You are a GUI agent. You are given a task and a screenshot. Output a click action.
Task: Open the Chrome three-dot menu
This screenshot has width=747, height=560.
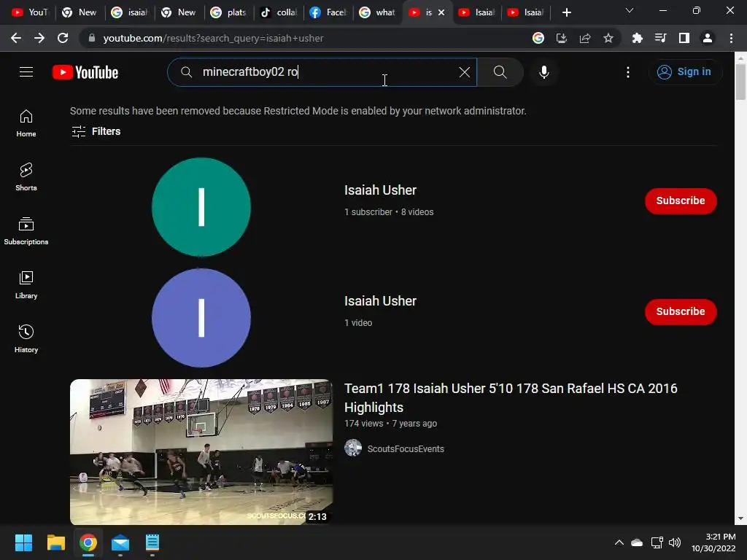pos(731,38)
